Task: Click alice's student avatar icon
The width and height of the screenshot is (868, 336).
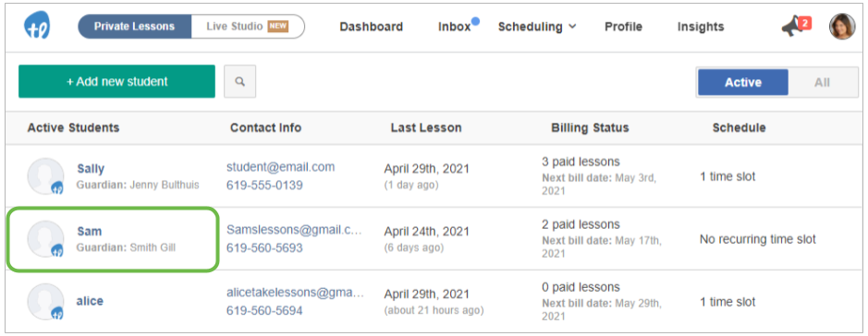Action: point(46,302)
